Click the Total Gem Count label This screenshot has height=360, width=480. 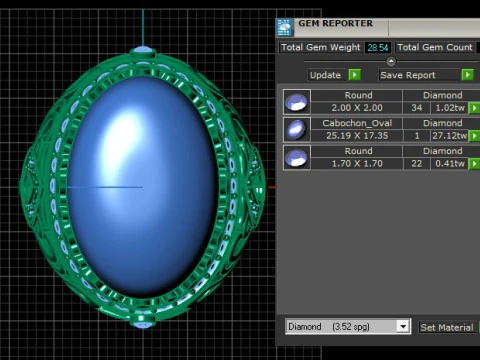pos(435,47)
